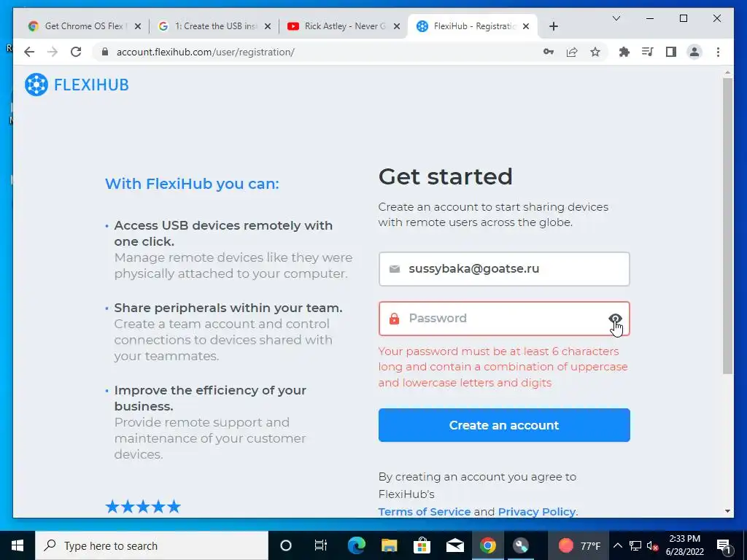747x560 pixels.
Task: Focus the Password input field
Action: point(504,319)
